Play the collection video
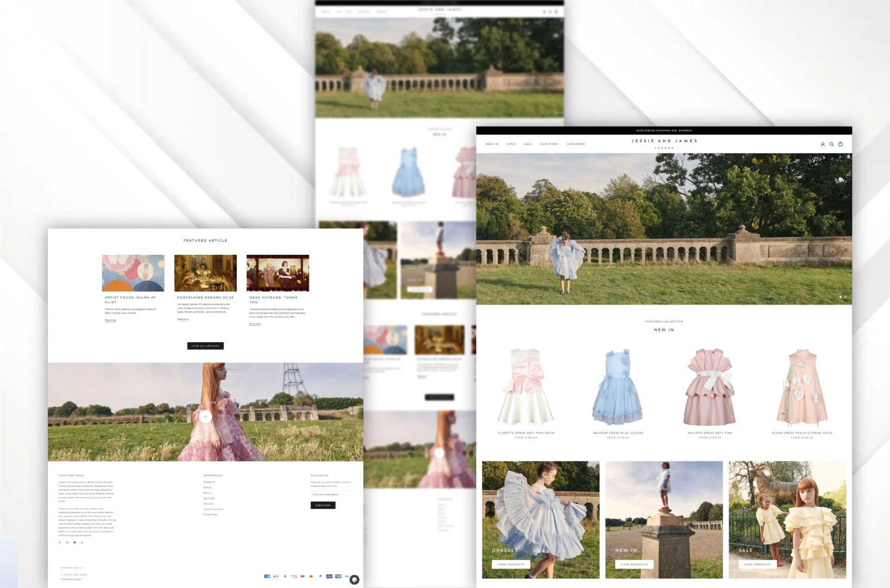The image size is (890, 588). 205,417
